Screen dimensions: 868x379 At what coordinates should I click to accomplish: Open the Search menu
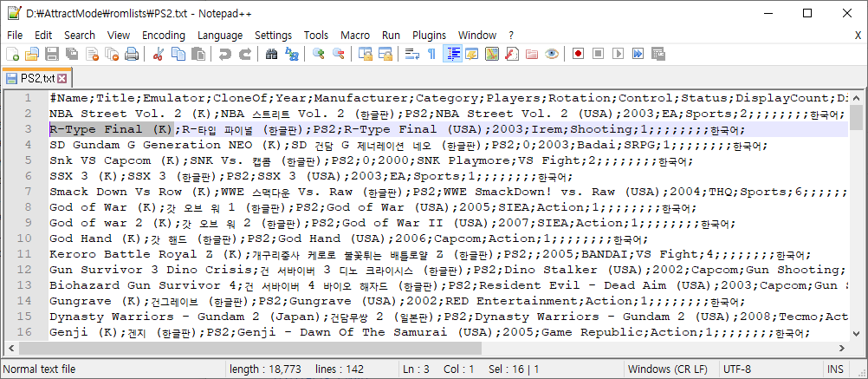(80, 35)
